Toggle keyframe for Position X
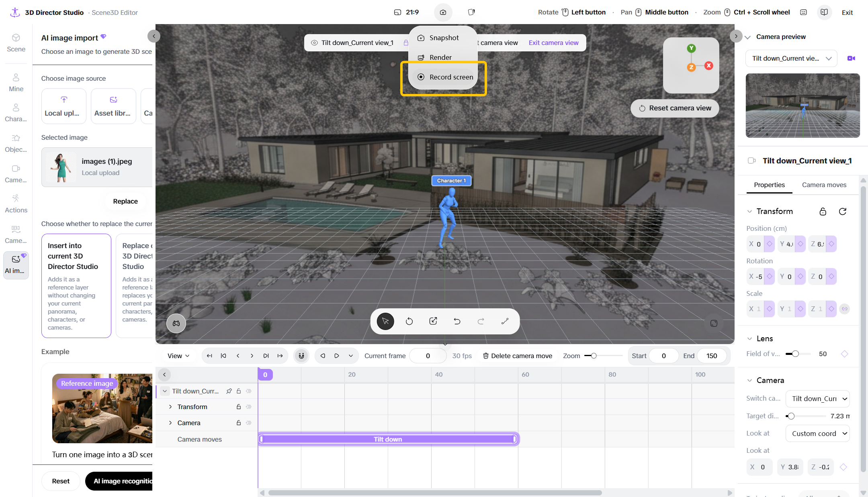The width and height of the screenshot is (868, 497). [x=769, y=244]
